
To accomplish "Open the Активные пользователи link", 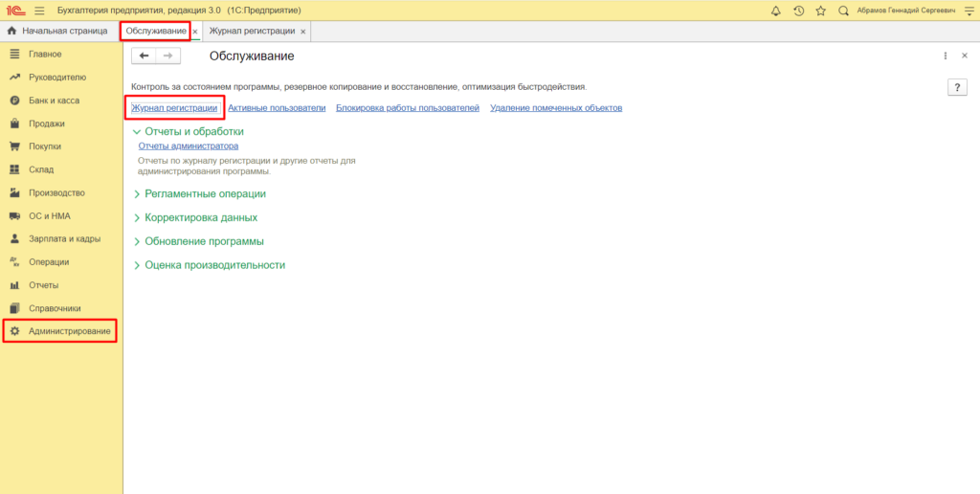I will tap(277, 108).
